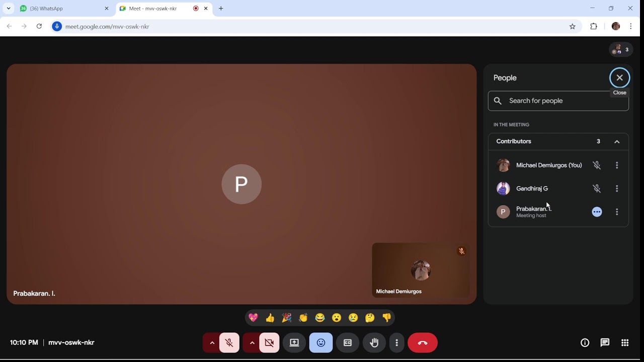Open meeting details info icon
This screenshot has height=362, width=644.
585,343
